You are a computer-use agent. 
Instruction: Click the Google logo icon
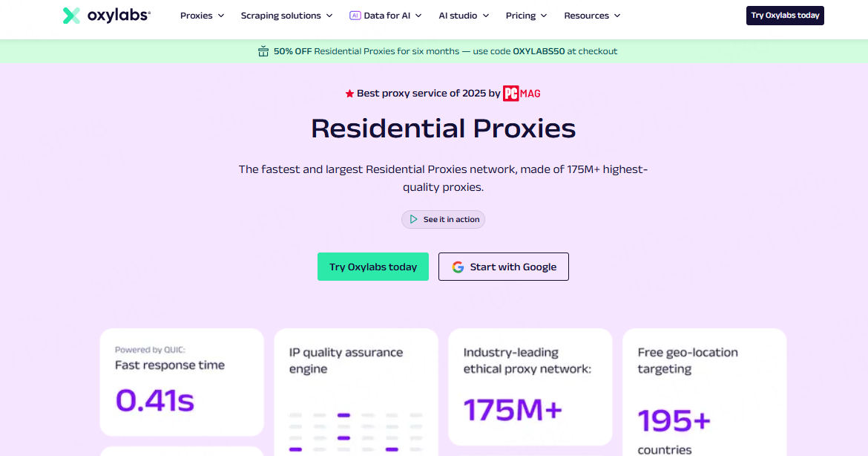click(458, 267)
